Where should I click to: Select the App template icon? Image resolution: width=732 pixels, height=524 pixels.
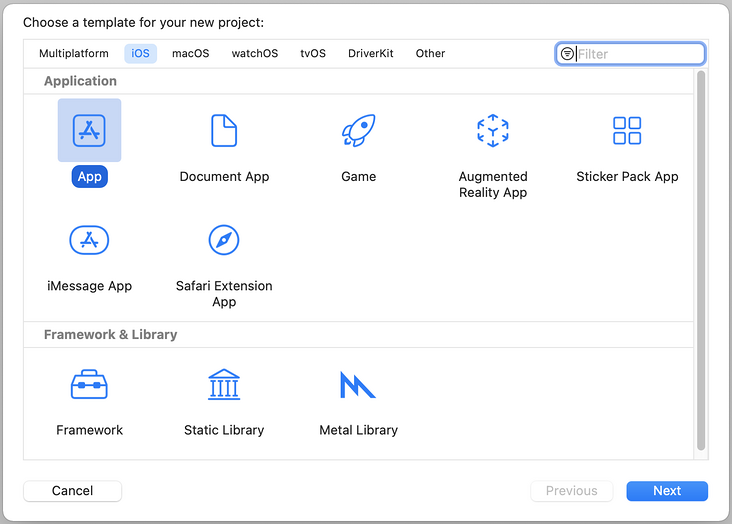89,130
